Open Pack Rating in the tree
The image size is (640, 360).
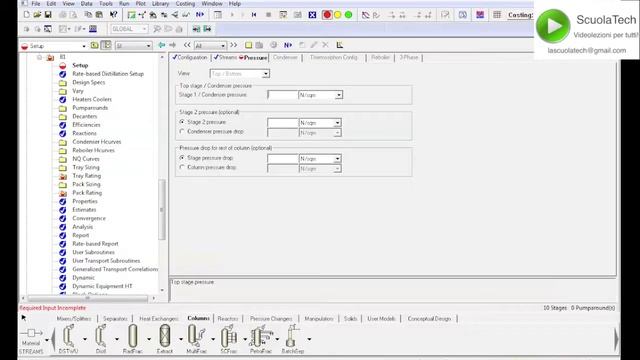(87, 193)
